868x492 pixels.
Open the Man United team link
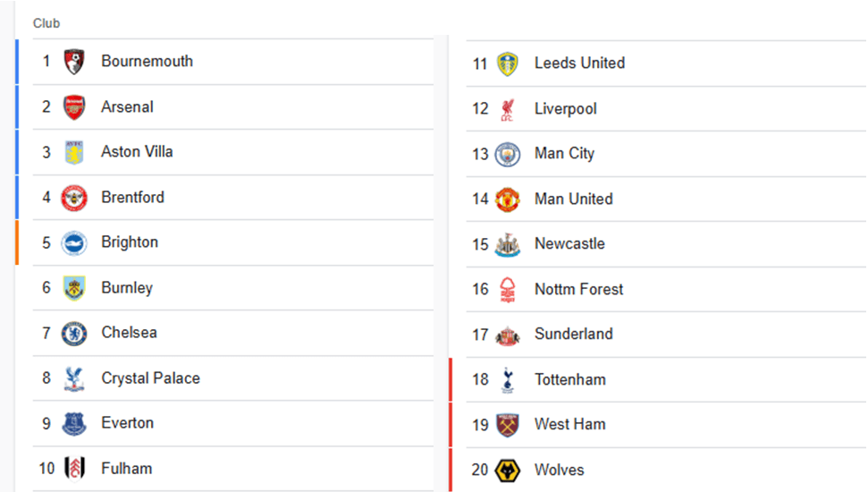tap(573, 199)
